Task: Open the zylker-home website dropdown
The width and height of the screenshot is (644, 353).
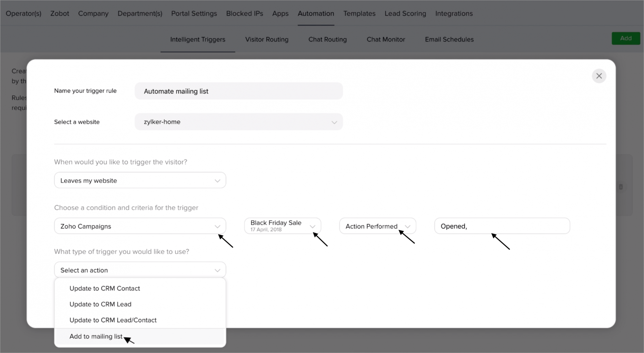Action: coord(239,122)
